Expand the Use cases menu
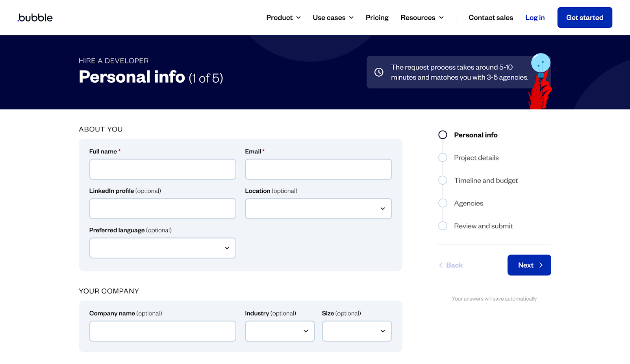Image resolution: width=630 pixels, height=364 pixels. (333, 17)
